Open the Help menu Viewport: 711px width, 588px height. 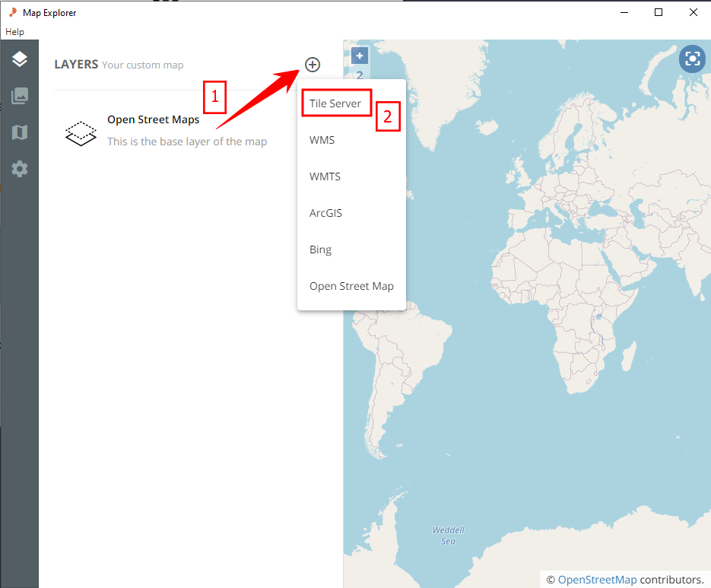click(14, 31)
